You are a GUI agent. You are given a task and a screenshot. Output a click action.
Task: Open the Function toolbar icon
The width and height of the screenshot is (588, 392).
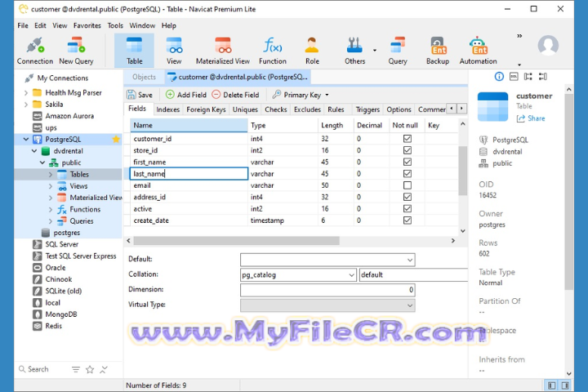(x=273, y=51)
